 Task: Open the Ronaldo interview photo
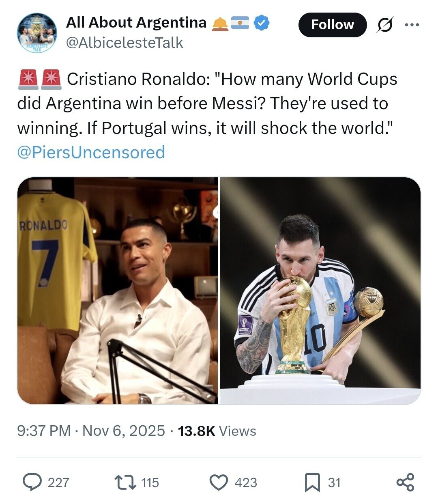tap(118, 291)
